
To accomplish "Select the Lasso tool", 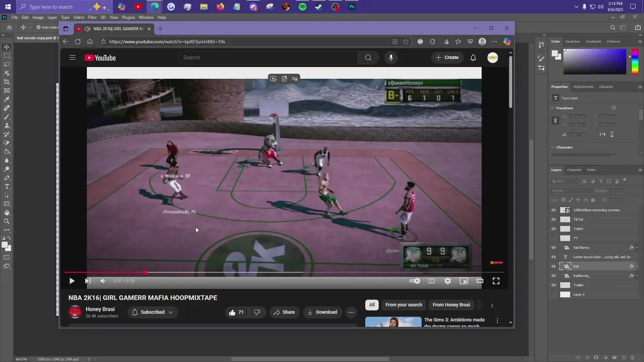I will (x=7, y=64).
